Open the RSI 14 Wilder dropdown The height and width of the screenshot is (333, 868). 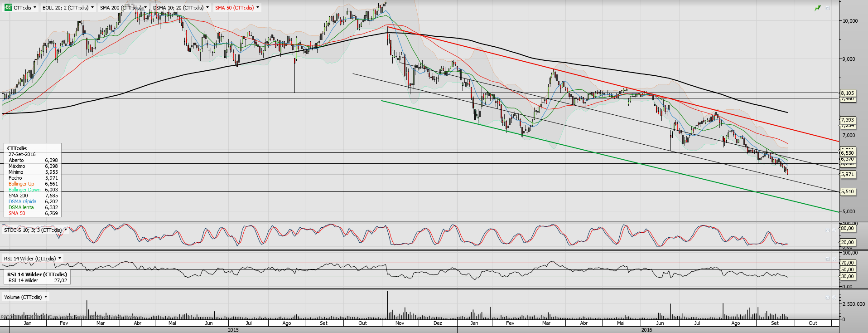coord(60,259)
